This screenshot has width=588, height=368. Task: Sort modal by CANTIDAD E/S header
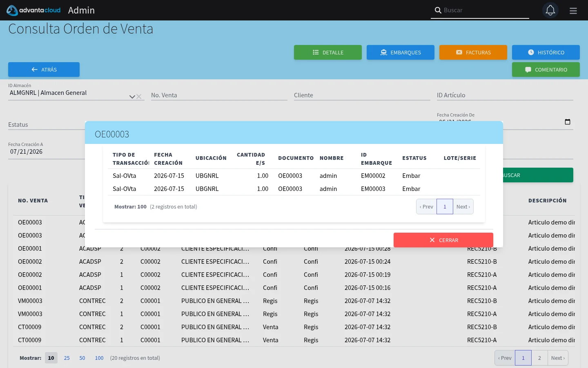tap(251, 159)
